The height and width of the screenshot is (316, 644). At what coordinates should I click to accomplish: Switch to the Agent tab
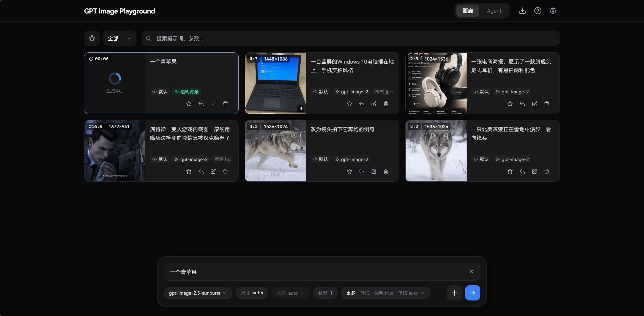(494, 11)
